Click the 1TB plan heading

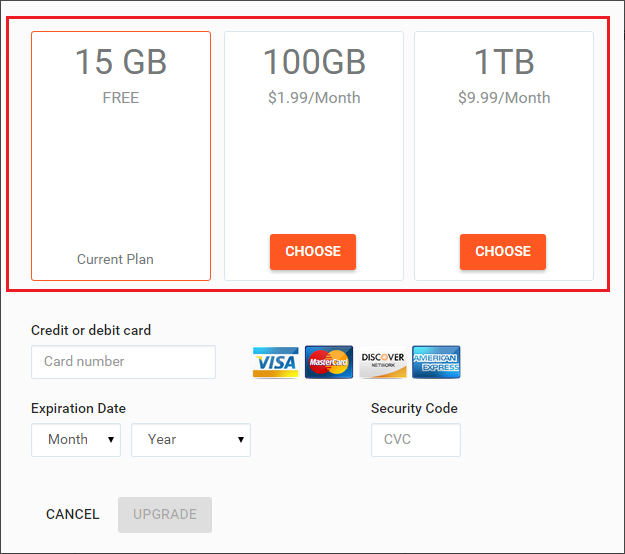tap(504, 63)
